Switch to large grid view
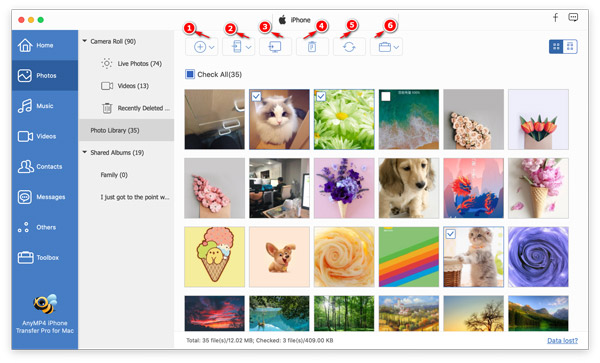Viewport: 600px width, 363px height. coord(556,47)
